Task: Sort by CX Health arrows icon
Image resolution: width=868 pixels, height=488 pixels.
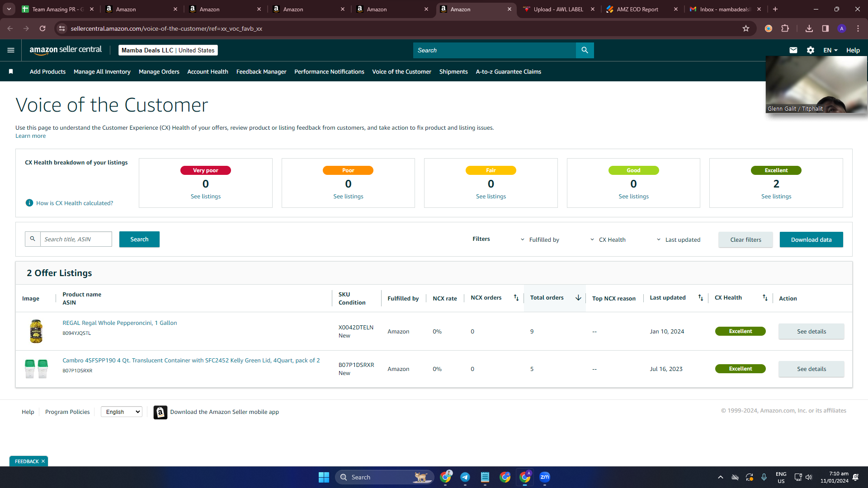Action: pos(765,298)
